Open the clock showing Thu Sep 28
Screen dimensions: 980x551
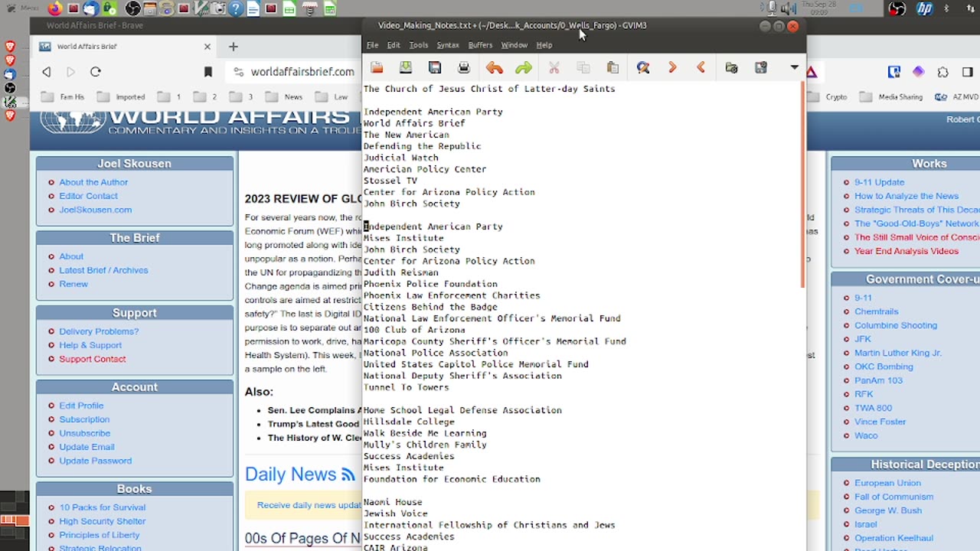tap(820, 9)
